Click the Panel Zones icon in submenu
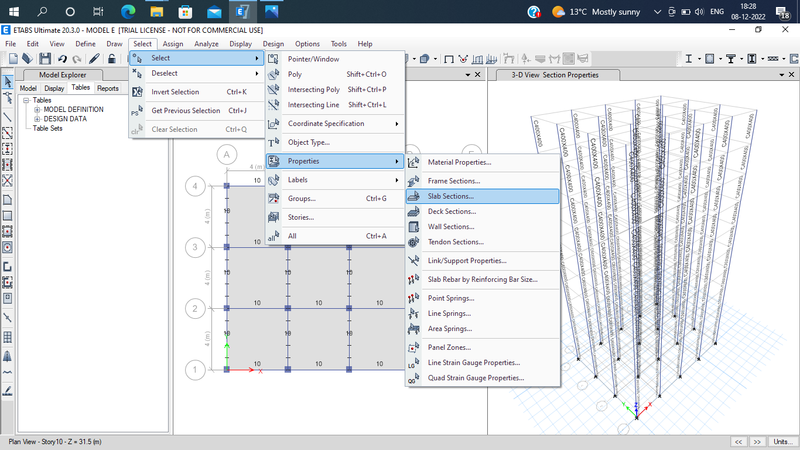800x450 pixels. [414, 347]
